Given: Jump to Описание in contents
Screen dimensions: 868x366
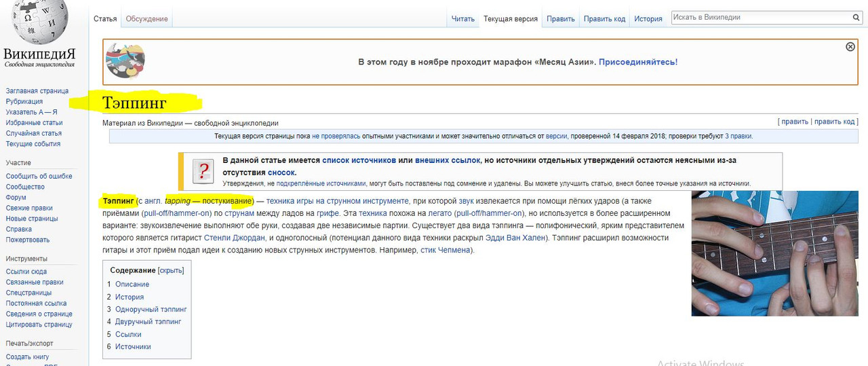Looking at the screenshot, I should coord(132,285).
